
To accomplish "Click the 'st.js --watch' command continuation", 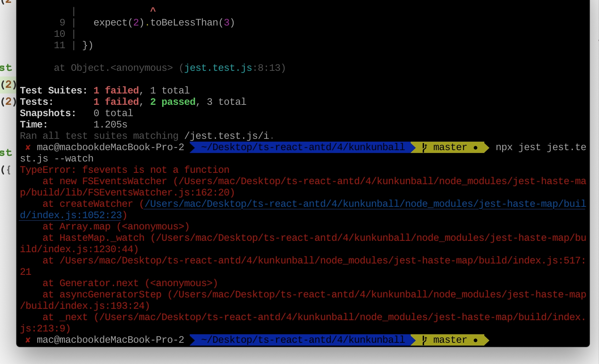I will pos(57,159).
